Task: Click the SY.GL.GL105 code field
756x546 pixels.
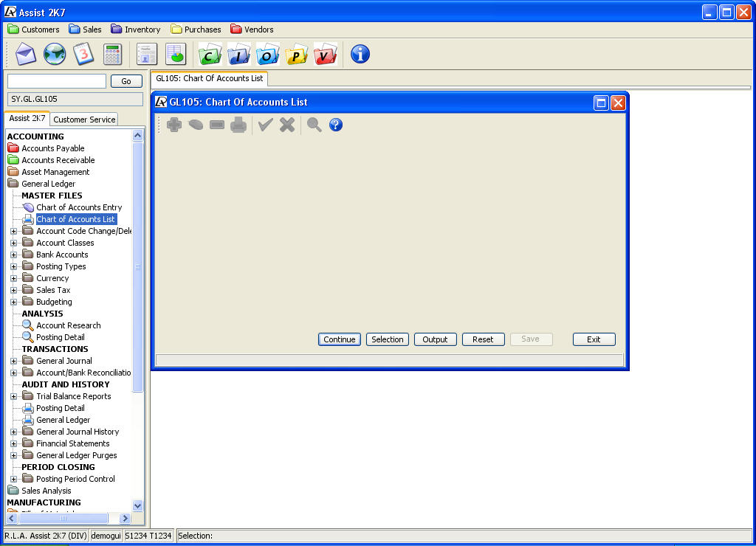Action: tap(75, 99)
